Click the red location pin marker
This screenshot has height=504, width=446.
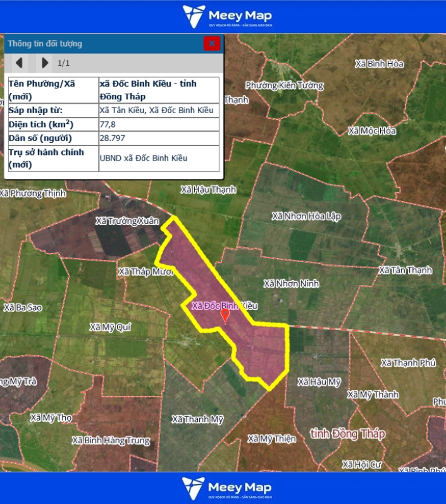click(x=225, y=315)
